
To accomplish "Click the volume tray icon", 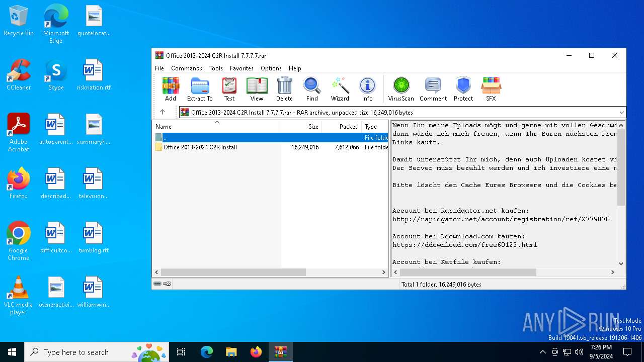I will [x=579, y=352].
